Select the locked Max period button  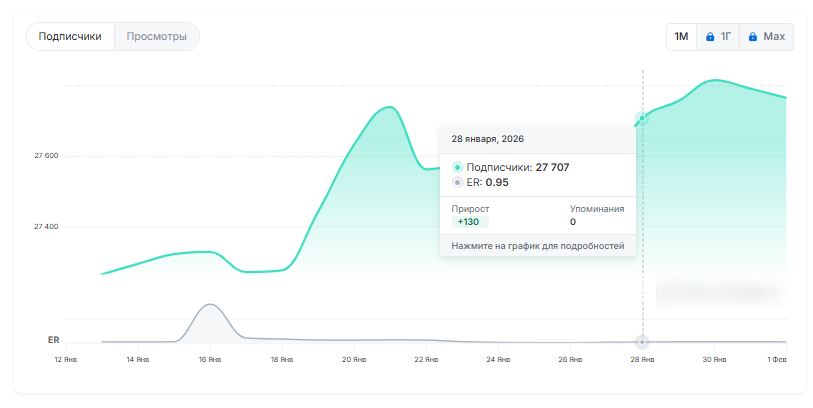pos(766,37)
